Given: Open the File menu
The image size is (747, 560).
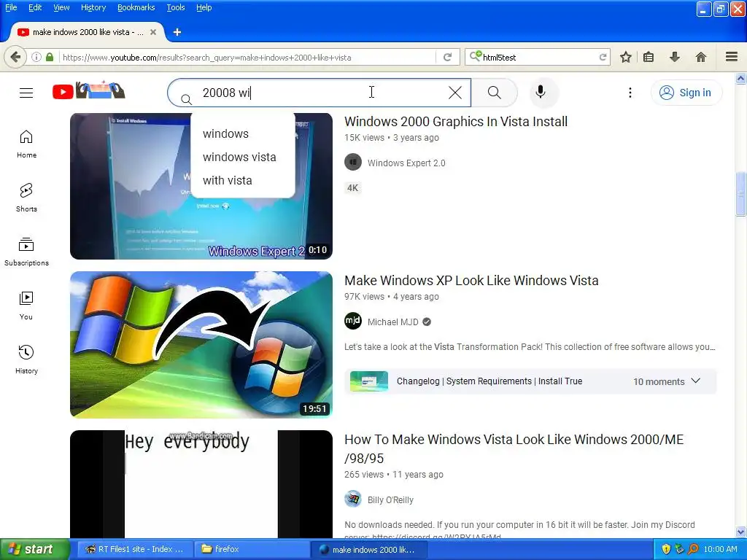Looking at the screenshot, I should (11, 7).
